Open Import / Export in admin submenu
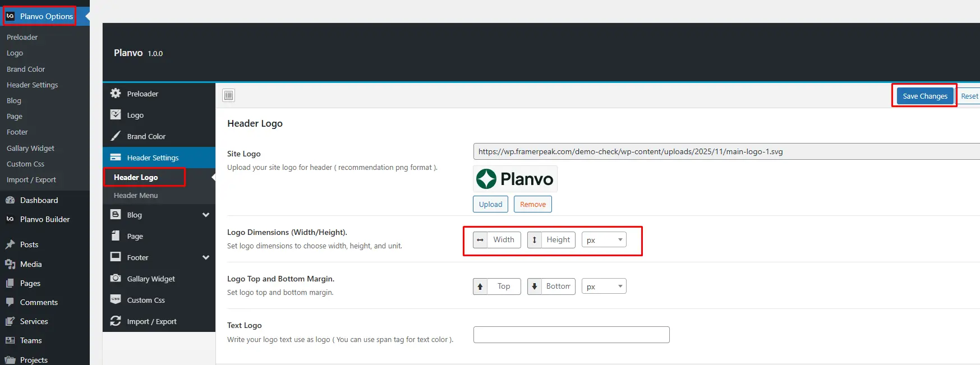The height and width of the screenshot is (365, 980). click(x=31, y=179)
